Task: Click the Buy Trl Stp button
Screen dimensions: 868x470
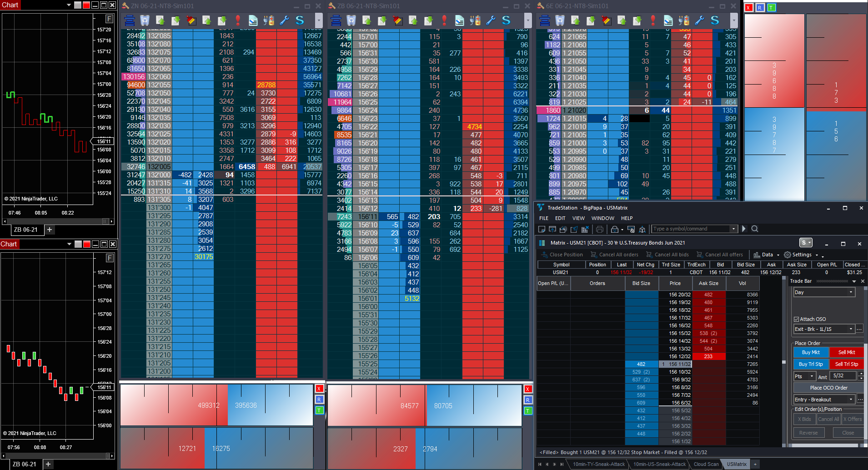Action: 811,364
